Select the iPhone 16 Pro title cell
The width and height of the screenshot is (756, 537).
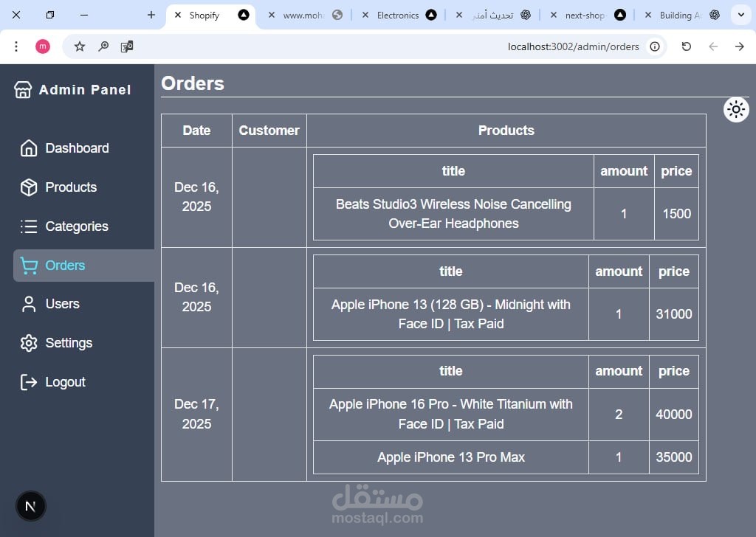coord(451,415)
